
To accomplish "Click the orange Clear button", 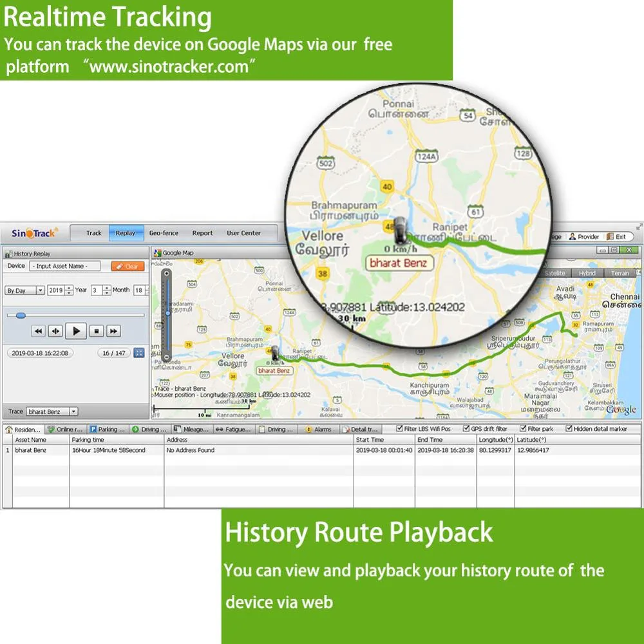I will point(128,266).
